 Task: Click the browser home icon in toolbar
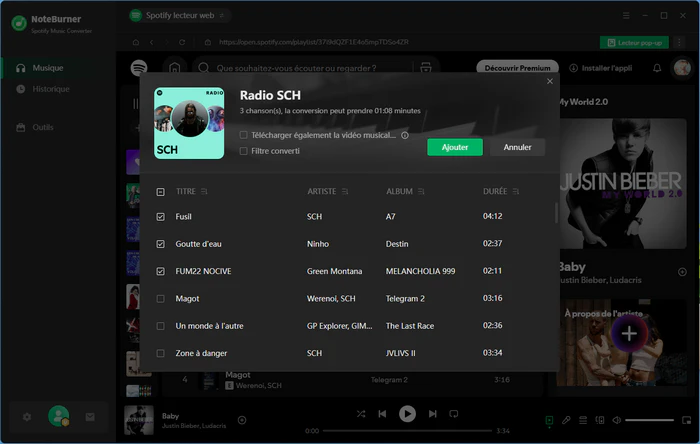tap(136, 42)
